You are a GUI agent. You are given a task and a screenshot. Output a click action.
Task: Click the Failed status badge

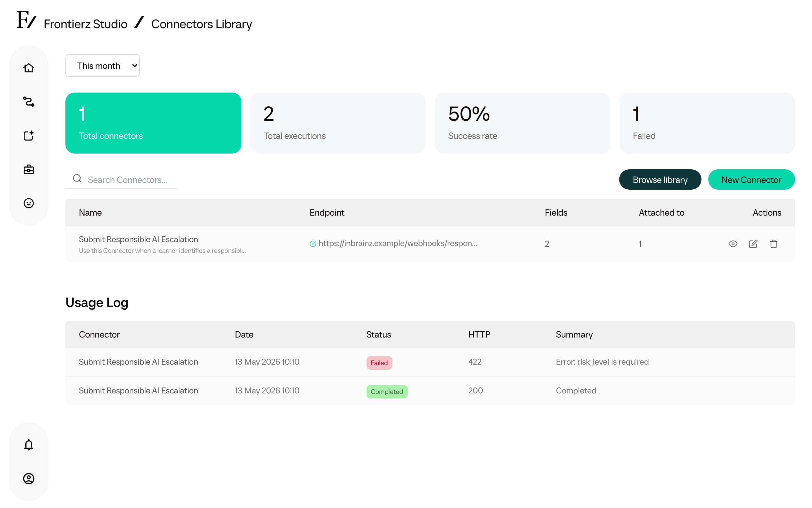(x=379, y=363)
